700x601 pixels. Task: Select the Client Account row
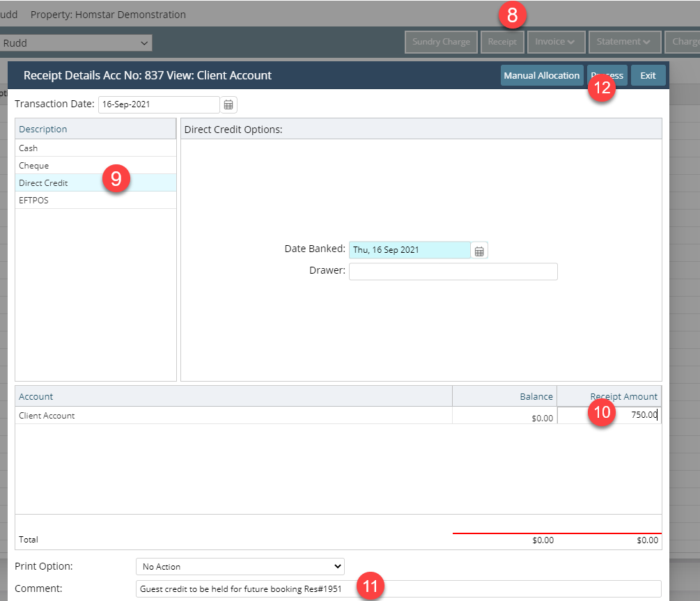pyautogui.click(x=209, y=416)
